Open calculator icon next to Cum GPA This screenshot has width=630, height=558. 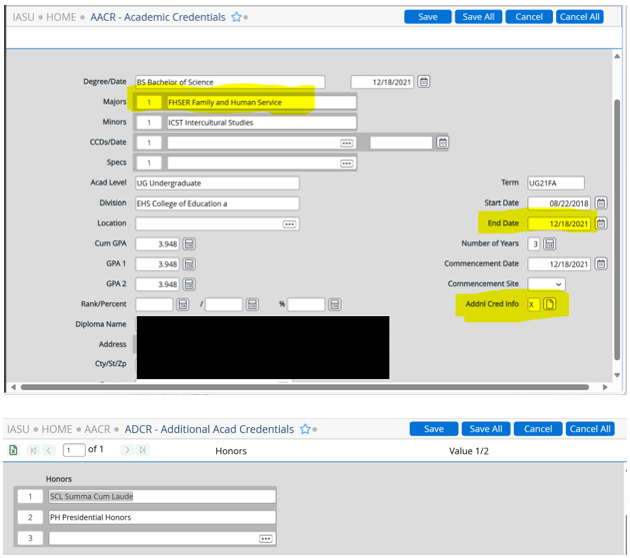188,244
